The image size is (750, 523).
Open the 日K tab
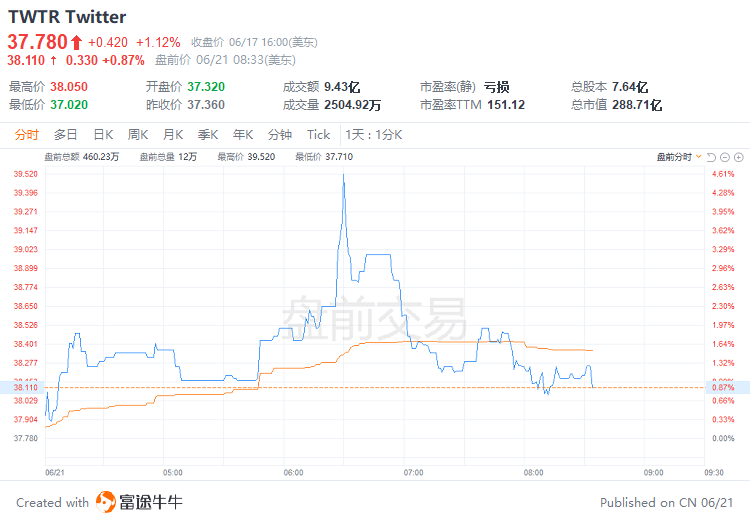103,135
